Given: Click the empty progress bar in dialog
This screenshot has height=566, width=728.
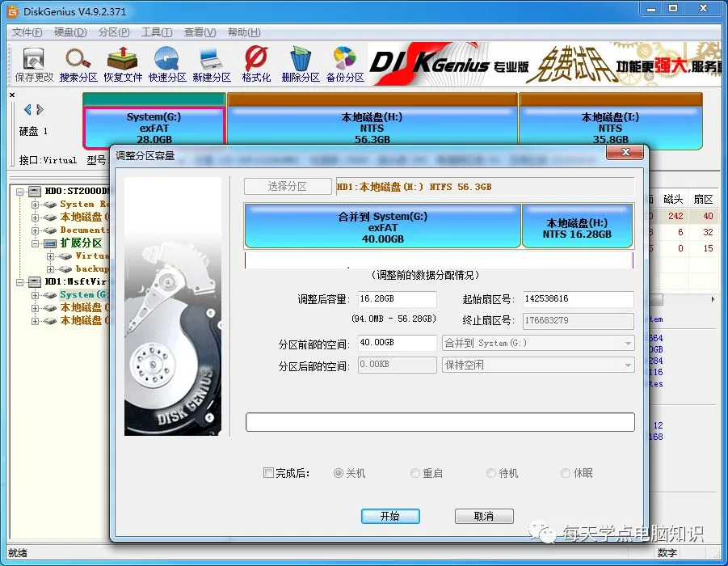Looking at the screenshot, I should (440, 422).
